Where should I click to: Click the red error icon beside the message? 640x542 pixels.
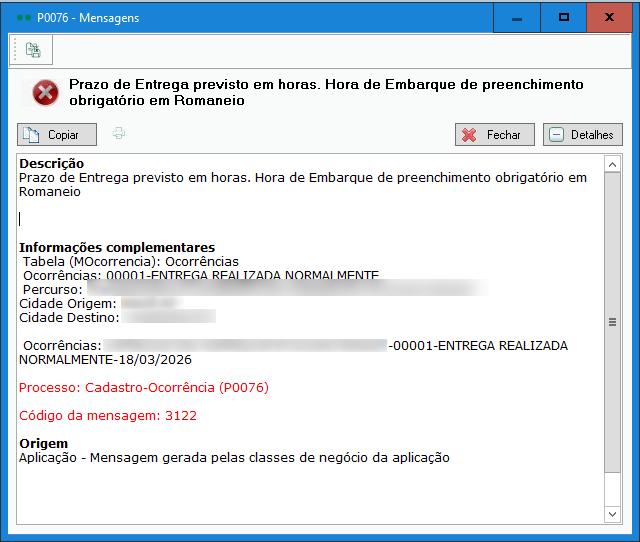click(x=45, y=93)
